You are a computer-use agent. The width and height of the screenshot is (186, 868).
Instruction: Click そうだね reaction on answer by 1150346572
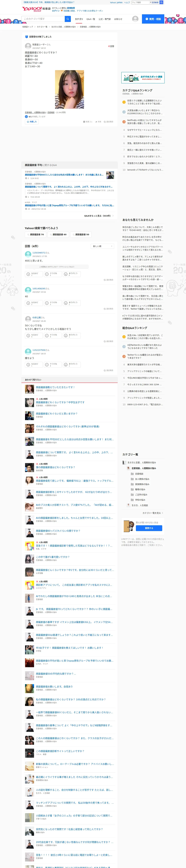point(52,274)
